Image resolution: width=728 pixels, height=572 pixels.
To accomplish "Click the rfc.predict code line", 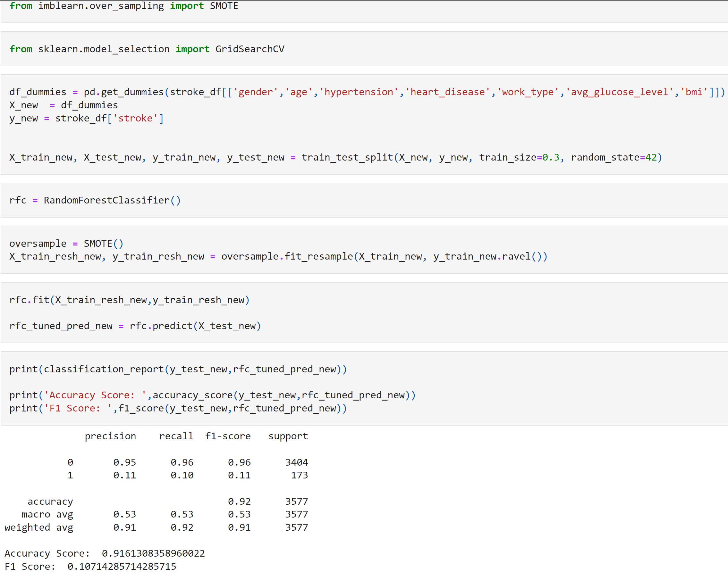I will 135,326.
